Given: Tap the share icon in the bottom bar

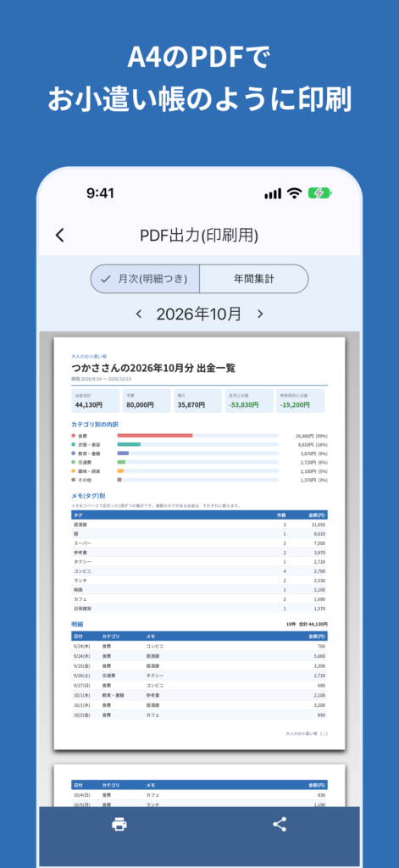Looking at the screenshot, I should [x=280, y=824].
